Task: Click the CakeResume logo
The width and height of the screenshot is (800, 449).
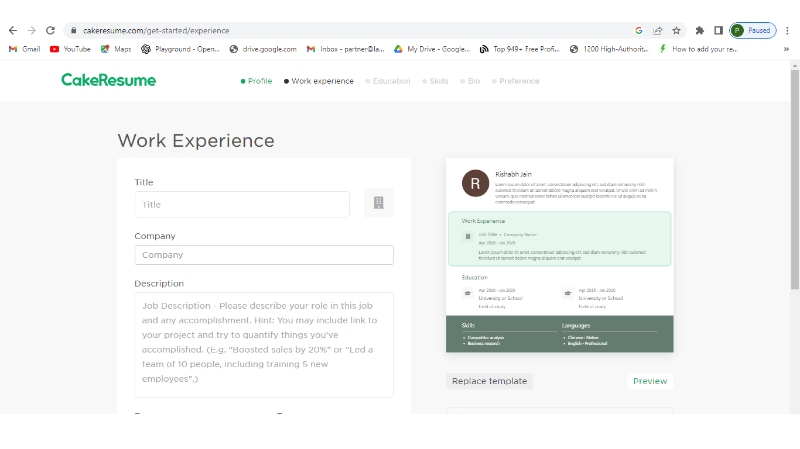Action: coord(108,80)
